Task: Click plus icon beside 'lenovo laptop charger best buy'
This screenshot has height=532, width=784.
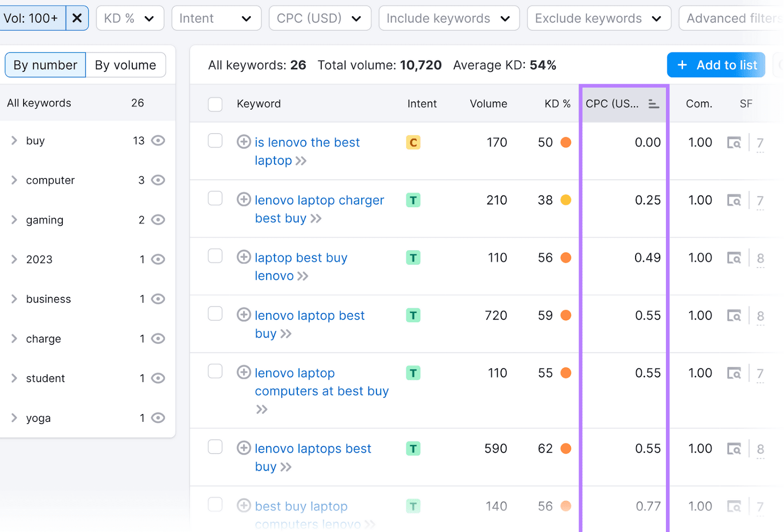Action: [244, 199]
